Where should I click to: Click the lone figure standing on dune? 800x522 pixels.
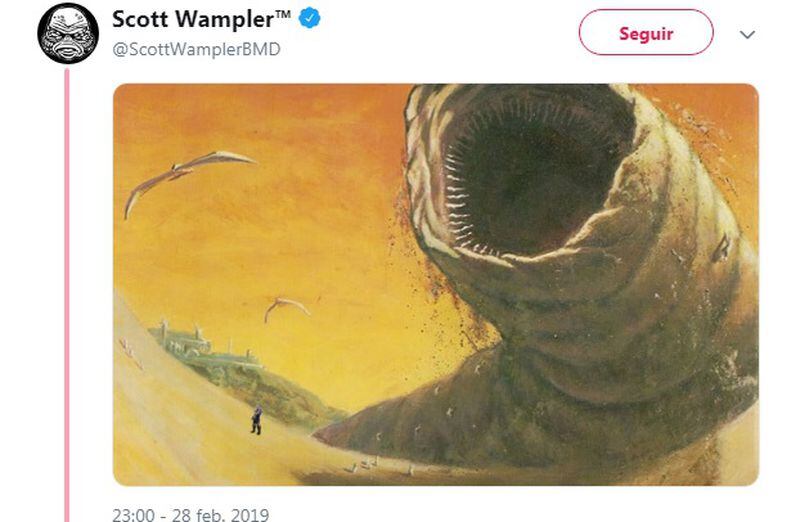click(x=256, y=420)
